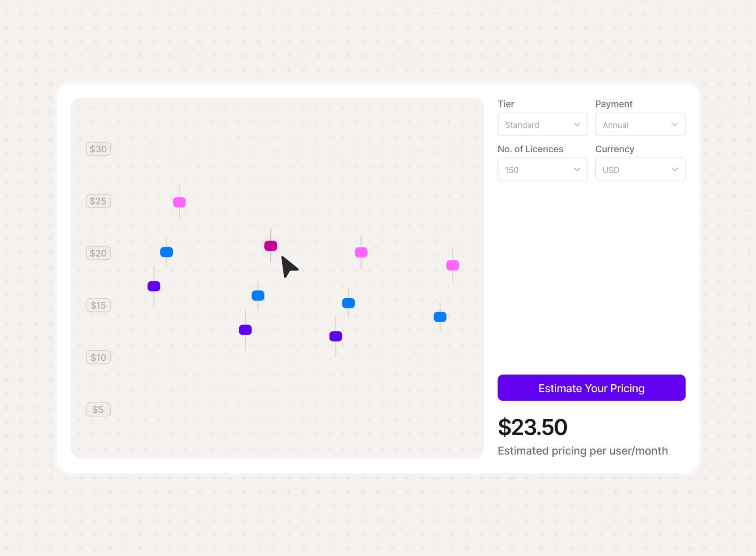The image size is (756, 556).
Task: Click the chevron arrow in the USD field
Action: 675,170
